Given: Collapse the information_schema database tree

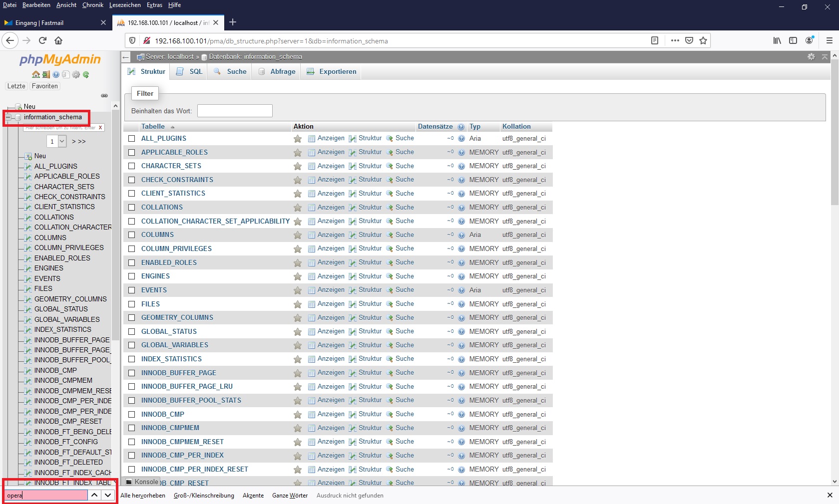Looking at the screenshot, I should point(9,117).
